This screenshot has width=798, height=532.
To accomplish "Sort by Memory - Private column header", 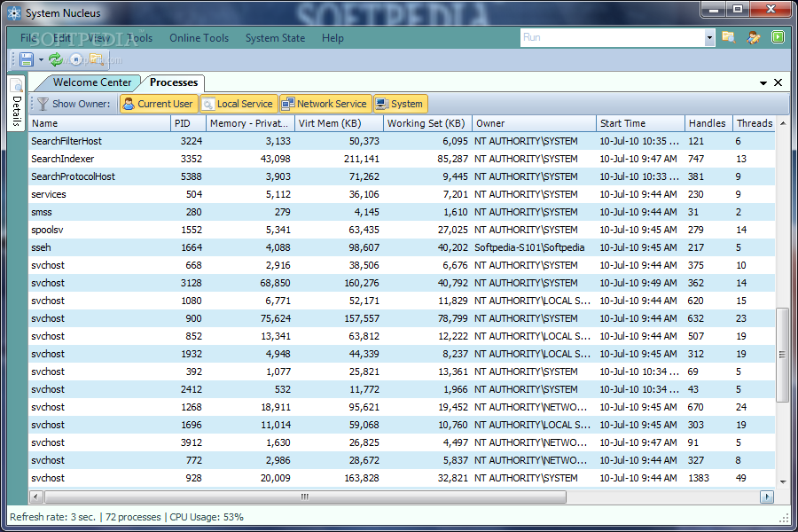I will pos(250,123).
